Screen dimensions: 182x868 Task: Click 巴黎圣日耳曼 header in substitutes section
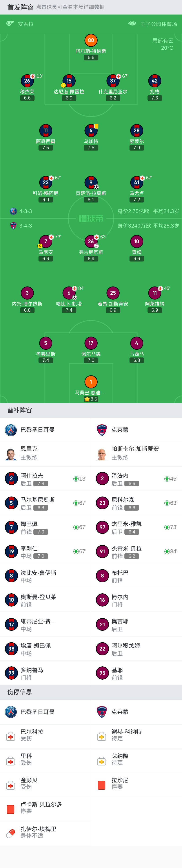(38, 430)
